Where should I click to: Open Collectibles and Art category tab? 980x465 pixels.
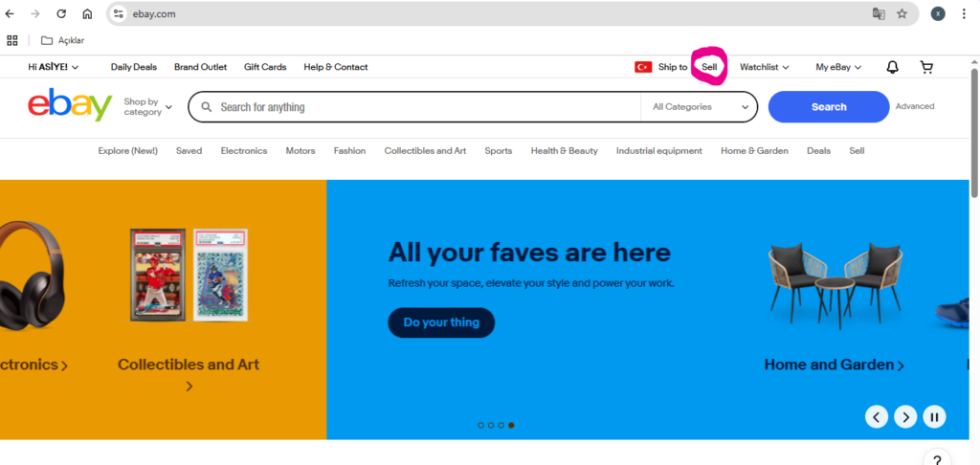(x=425, y=150)
